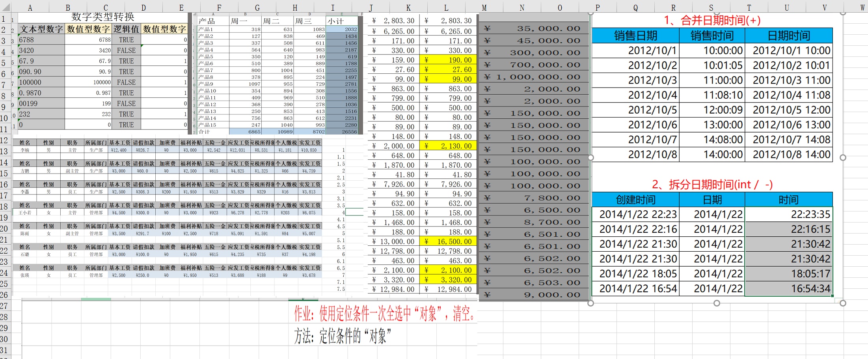Select the employee name '王小若'
The width and height of the screenshot is (868, 359).
tap(25, 213)
